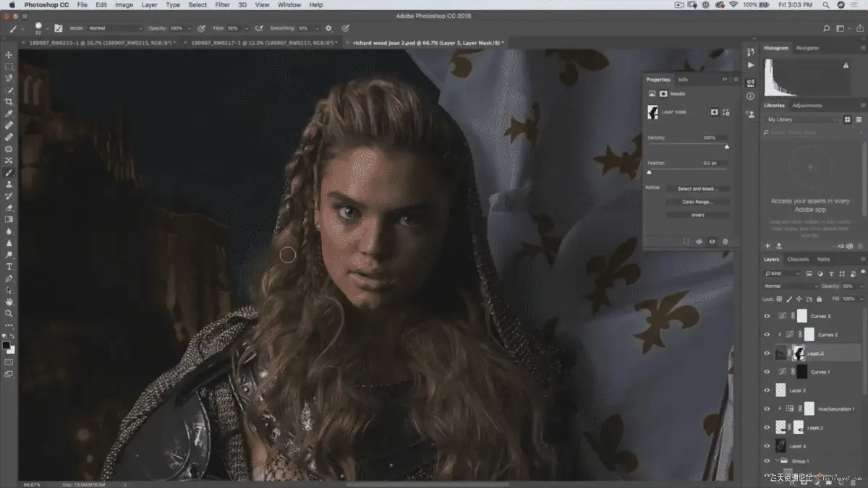Select the Zoom tool
This screenshot has width=868, height=488.
click(x=9, y=313)
